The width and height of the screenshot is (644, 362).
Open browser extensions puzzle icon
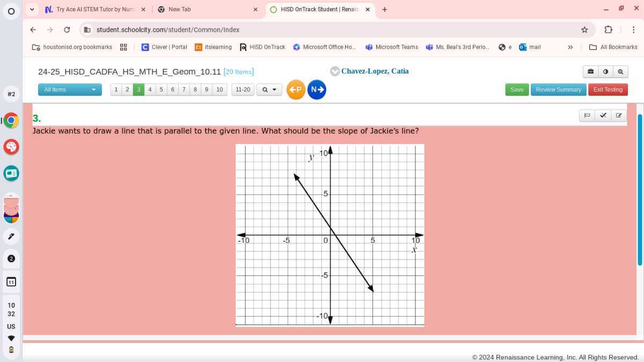click(x=608, y=30)
